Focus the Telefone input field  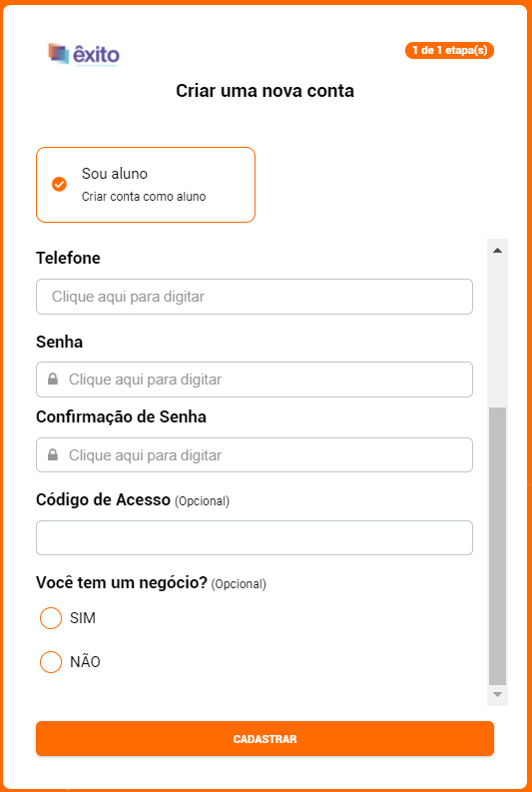[x=255, y=297]
